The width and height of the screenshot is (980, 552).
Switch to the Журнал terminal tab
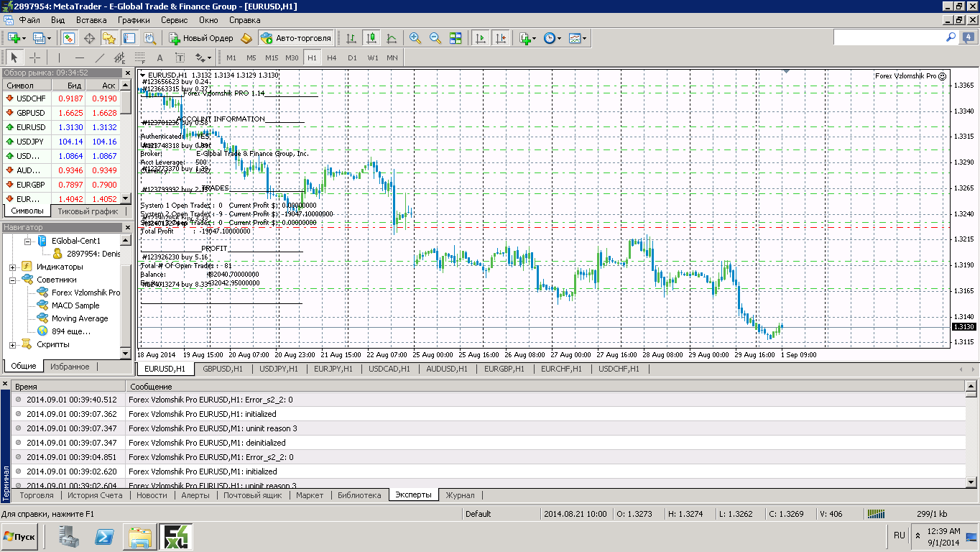click(x=460, y=495)
